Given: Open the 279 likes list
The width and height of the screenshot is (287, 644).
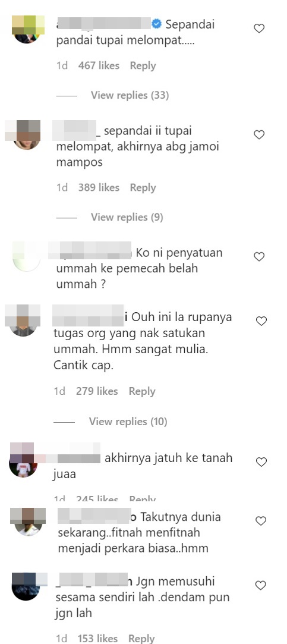Looking at the screenshot, I should [97, 391].
